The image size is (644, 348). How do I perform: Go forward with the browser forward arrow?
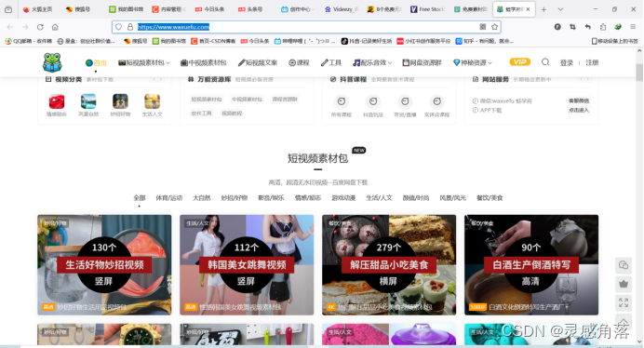25,27
